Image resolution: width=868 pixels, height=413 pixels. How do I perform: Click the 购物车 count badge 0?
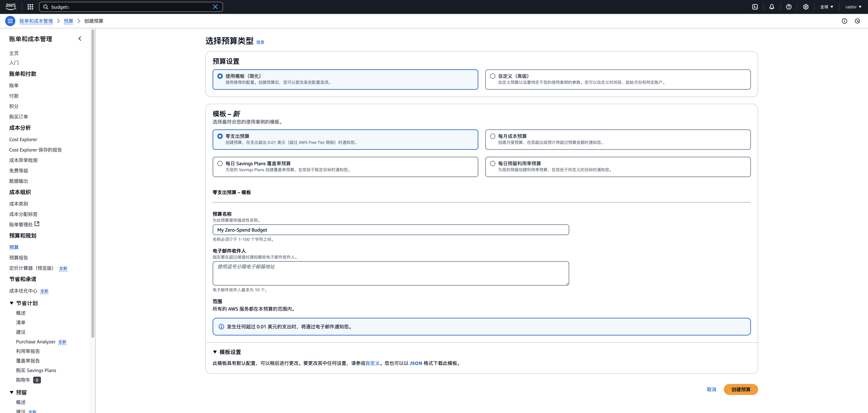coord(37,380)
